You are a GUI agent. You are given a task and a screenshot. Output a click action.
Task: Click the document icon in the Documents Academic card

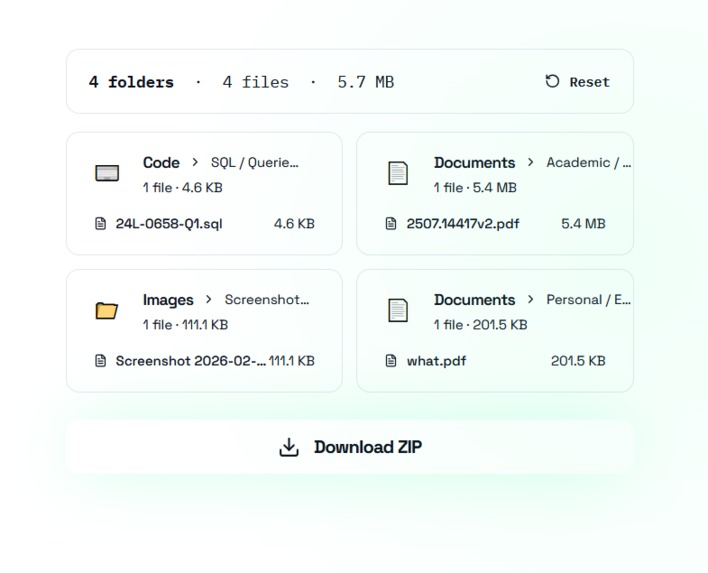(398, 173)
